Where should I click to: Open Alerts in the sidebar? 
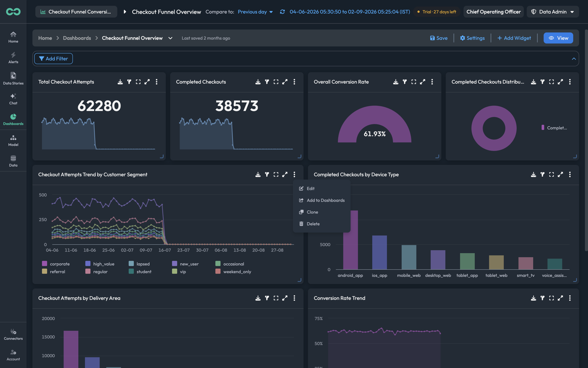[13, 57]
